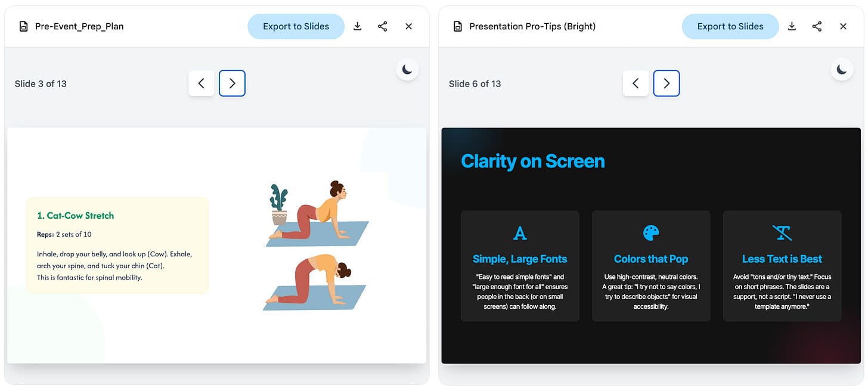Export Presentation Pro-Tips to Slides
The width and height of the screenshot is (868, 391).
[730, 26]
